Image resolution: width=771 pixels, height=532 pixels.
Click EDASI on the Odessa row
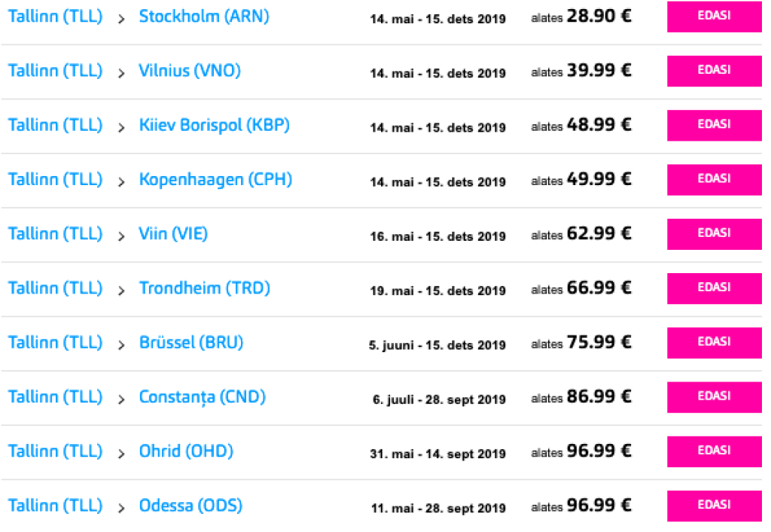point(714,506)
